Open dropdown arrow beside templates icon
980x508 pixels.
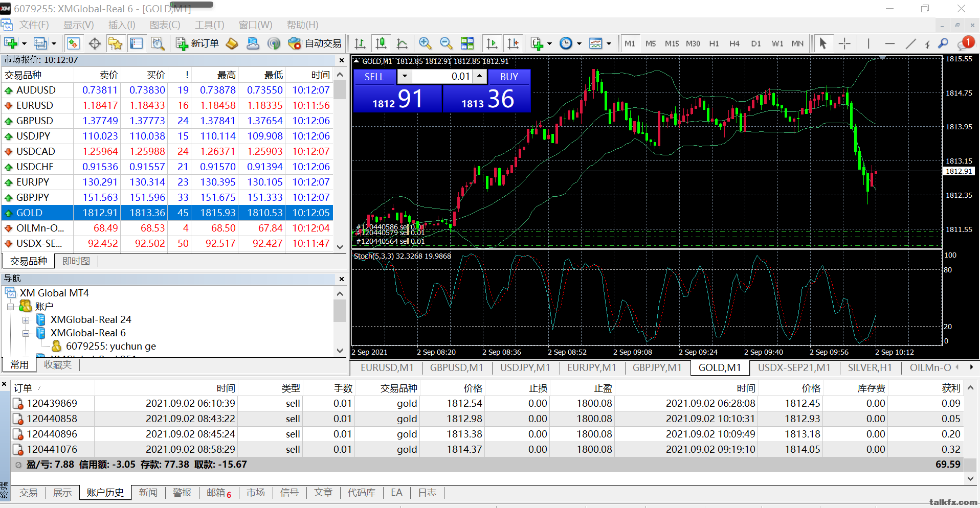(609, 43)
